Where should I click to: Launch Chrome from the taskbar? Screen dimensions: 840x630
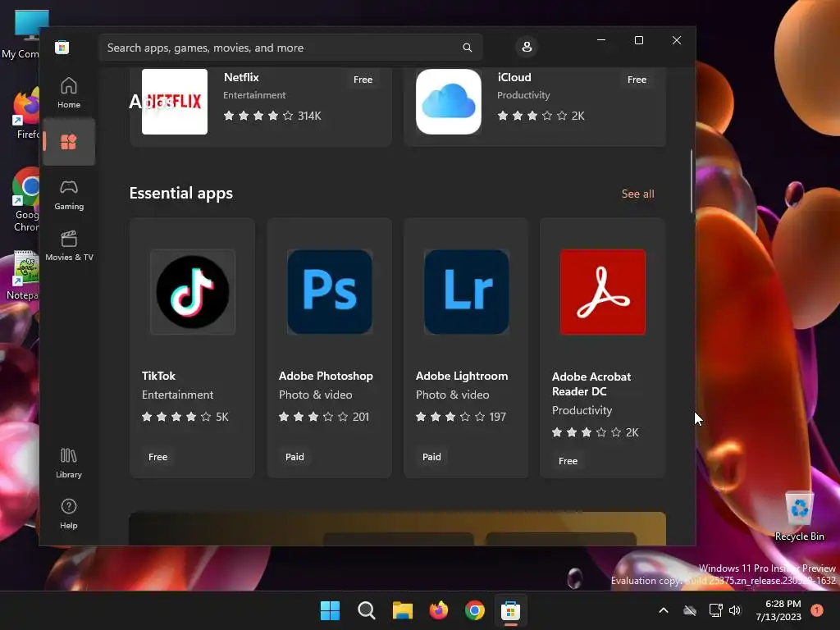tap(475, 610)
